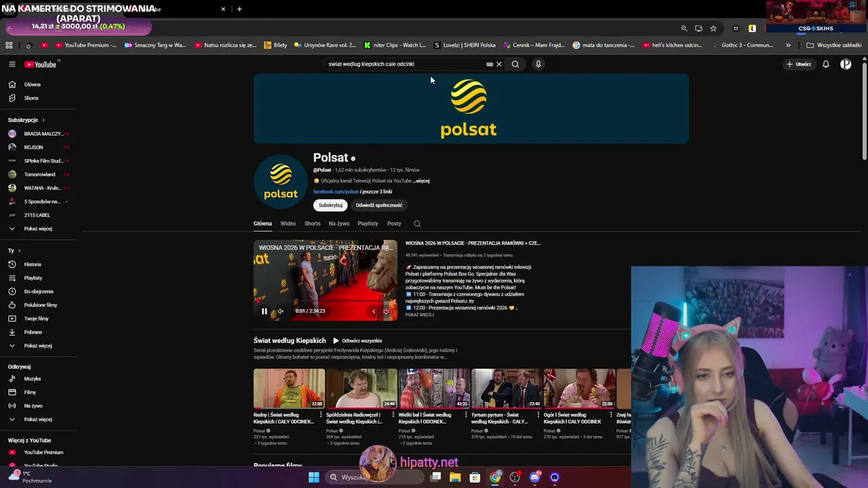Open 2115 LABEL subscription channel
The image size is (868, 488).
pos(38,215)
